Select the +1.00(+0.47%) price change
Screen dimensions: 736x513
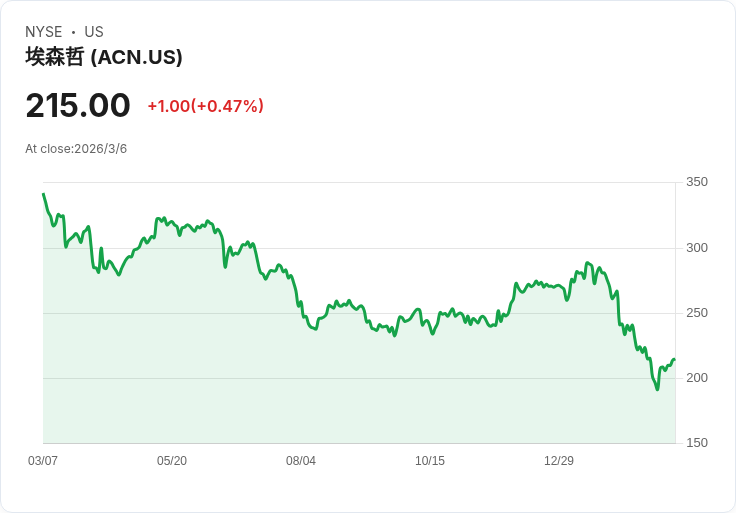tap(205, 106)
